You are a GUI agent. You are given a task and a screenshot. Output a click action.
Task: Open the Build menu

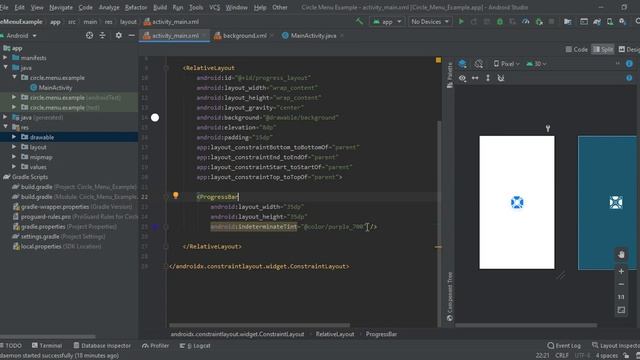[x=160, y=7]
